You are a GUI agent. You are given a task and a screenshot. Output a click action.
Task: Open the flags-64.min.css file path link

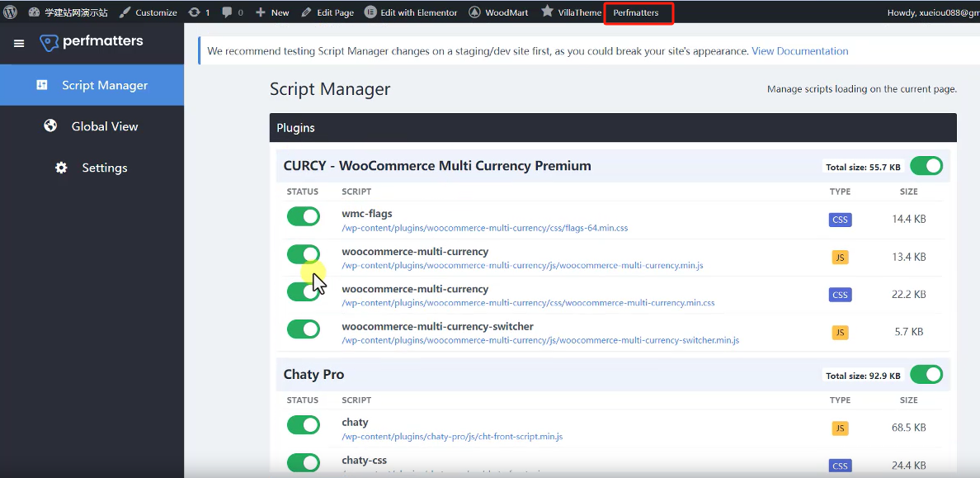(x=485, y=229)
